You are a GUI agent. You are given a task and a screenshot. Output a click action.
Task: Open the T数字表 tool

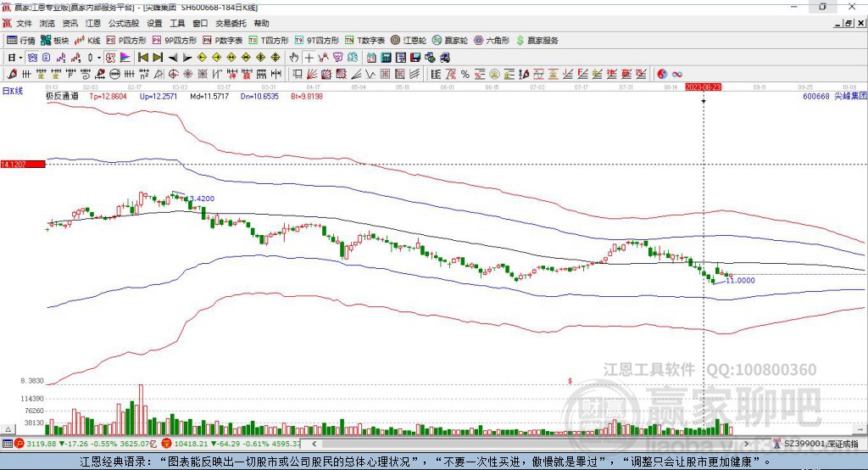[364, 41]
